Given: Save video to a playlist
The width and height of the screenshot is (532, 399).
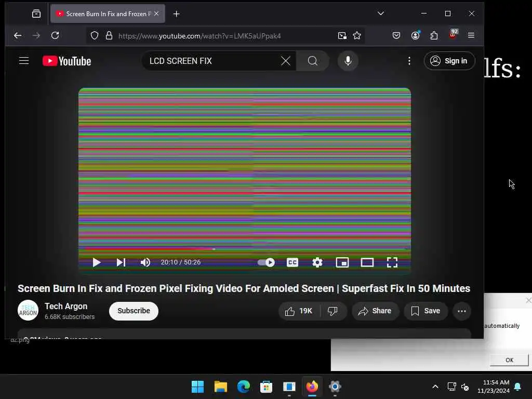Looking at the screenshot, I should (426, 311).
